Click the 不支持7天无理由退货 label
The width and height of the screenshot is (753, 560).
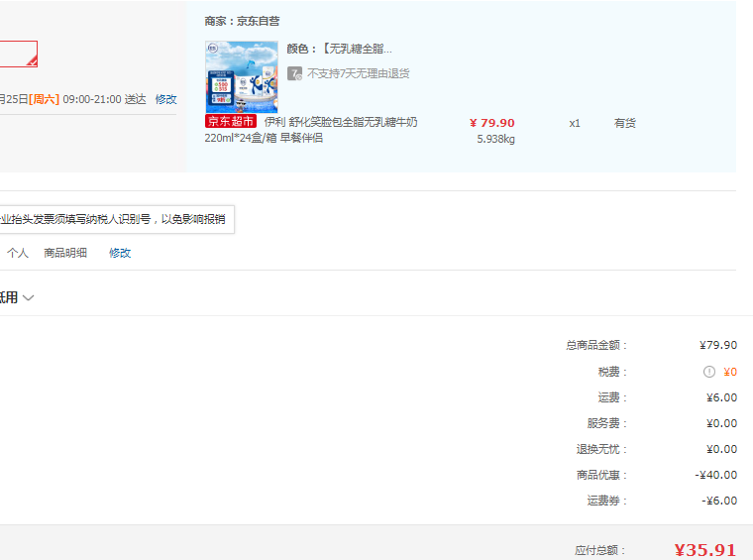pyautogui.click(x=359, y=73)
